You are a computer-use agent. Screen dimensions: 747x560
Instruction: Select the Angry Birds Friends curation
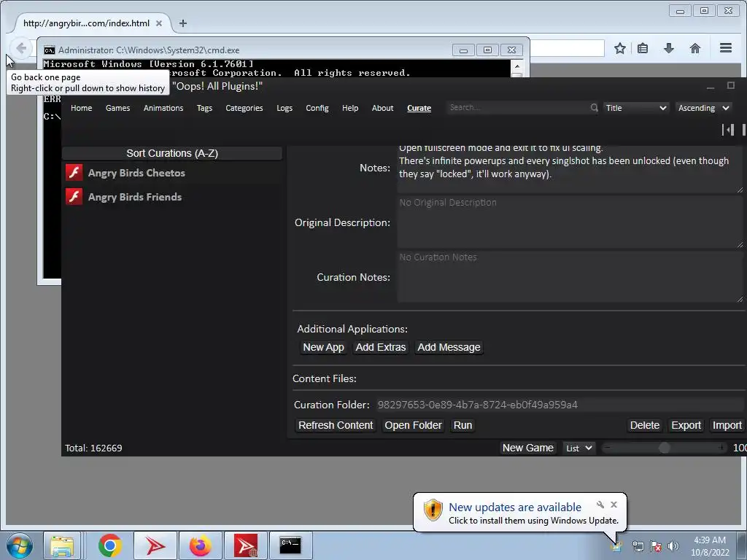click(172, 197)
